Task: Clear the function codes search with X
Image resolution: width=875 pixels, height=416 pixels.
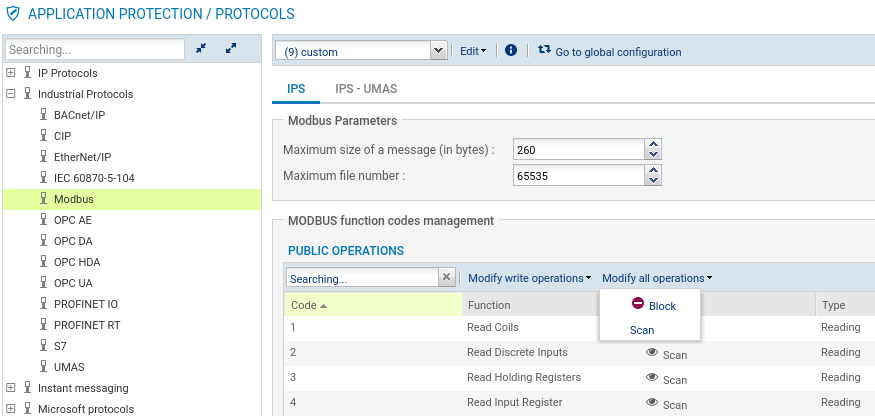Action: coord(447,277)
